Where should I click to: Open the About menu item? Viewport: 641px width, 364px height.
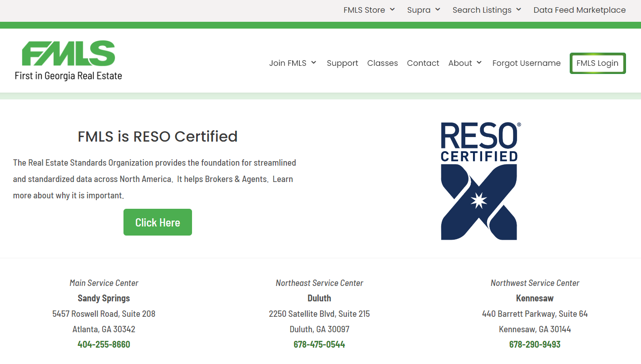(x=460, y=63)
